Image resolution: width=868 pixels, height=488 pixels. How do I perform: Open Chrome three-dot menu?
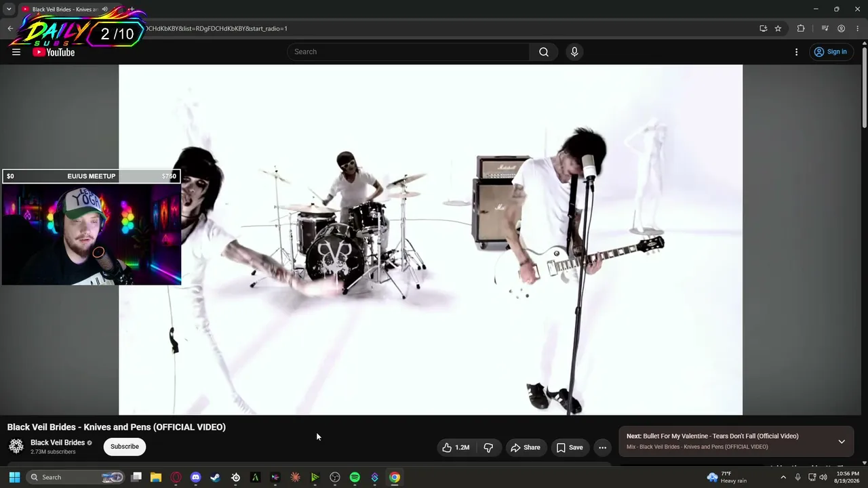tap(858, 28)
